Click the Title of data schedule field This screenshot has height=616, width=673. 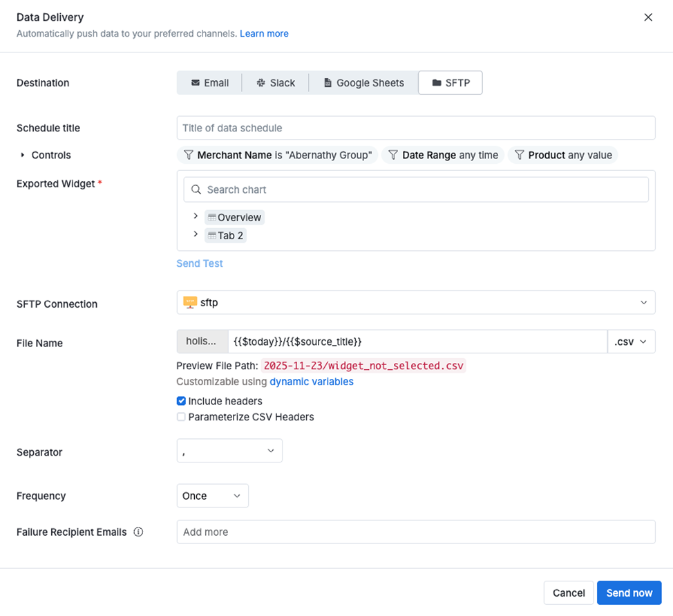tap(416, 127)
